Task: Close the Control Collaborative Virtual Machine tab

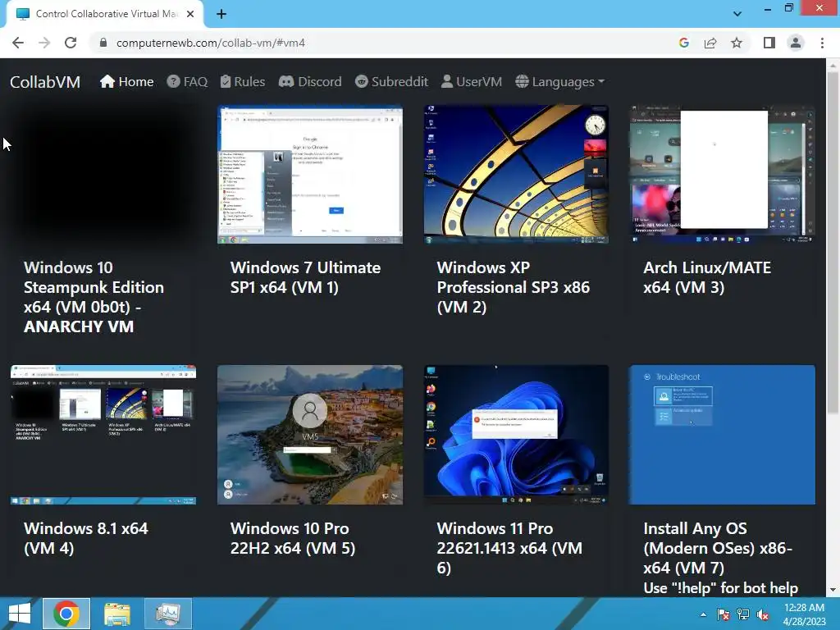Action: pos(190,14)
